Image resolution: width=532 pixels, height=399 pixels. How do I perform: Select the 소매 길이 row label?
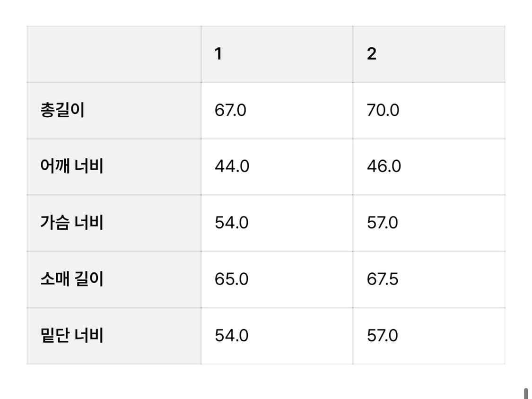72,279
